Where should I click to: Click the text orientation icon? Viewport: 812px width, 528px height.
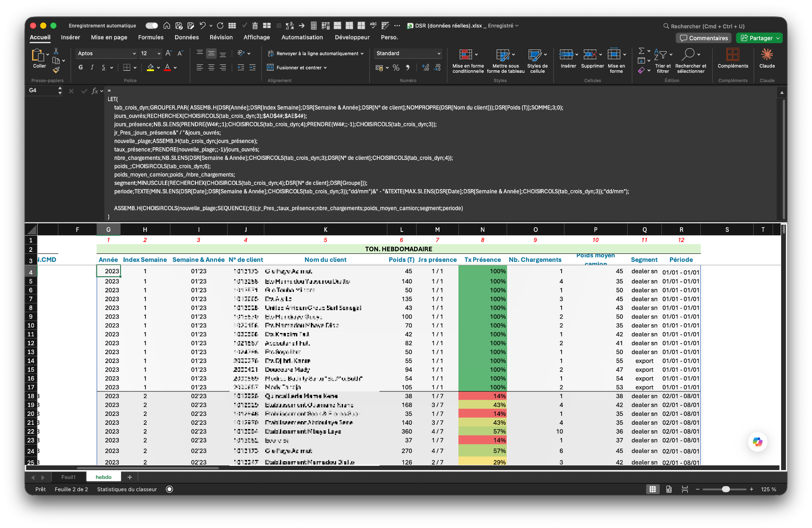pyautogui.click(x=241, y=53)
